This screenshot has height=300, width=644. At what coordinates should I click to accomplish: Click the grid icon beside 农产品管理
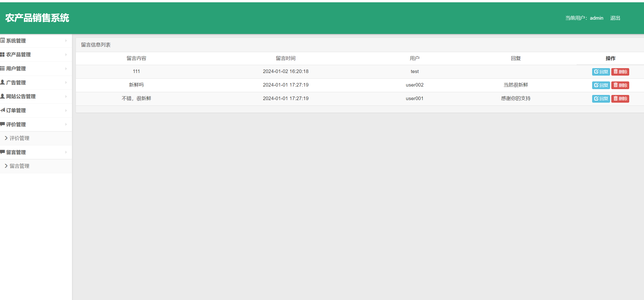point(3,55)
